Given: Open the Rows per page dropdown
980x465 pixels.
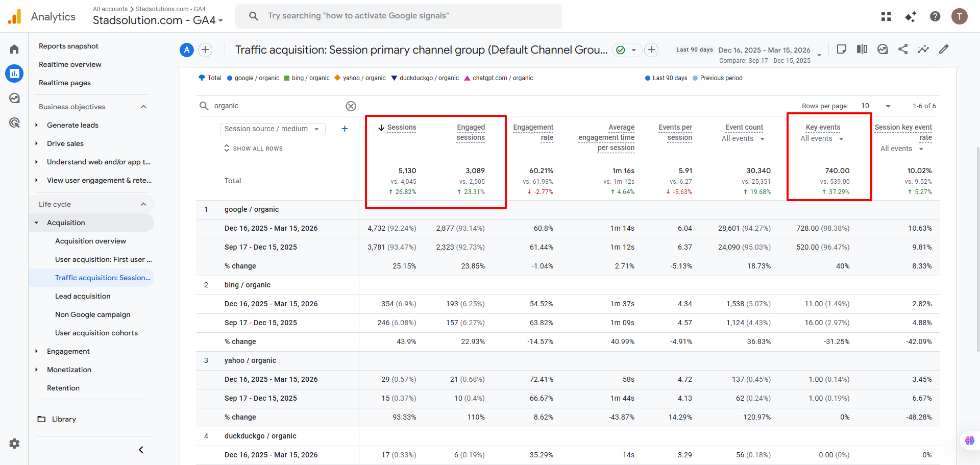Looking at the screenshot, I should click(x=875, y=106).
